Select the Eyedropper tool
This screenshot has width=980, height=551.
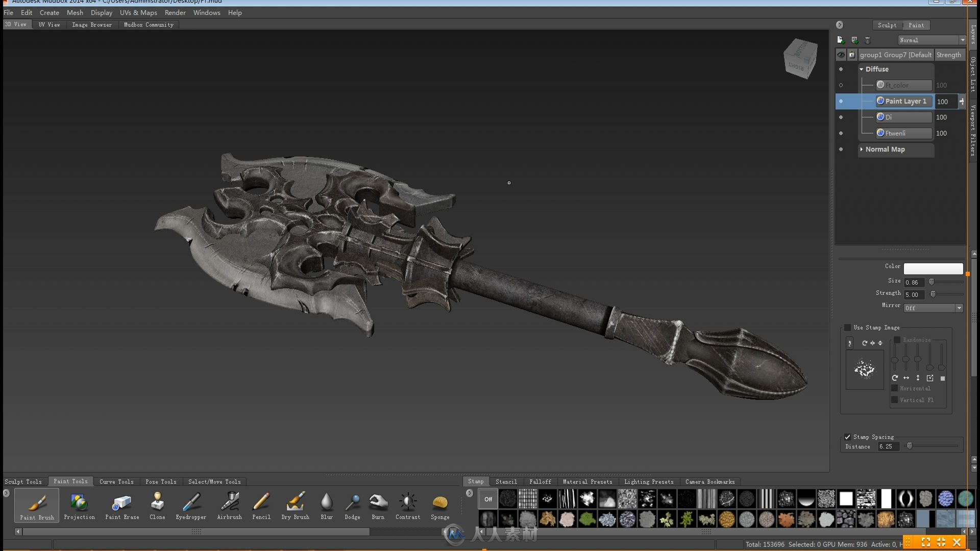191,505
